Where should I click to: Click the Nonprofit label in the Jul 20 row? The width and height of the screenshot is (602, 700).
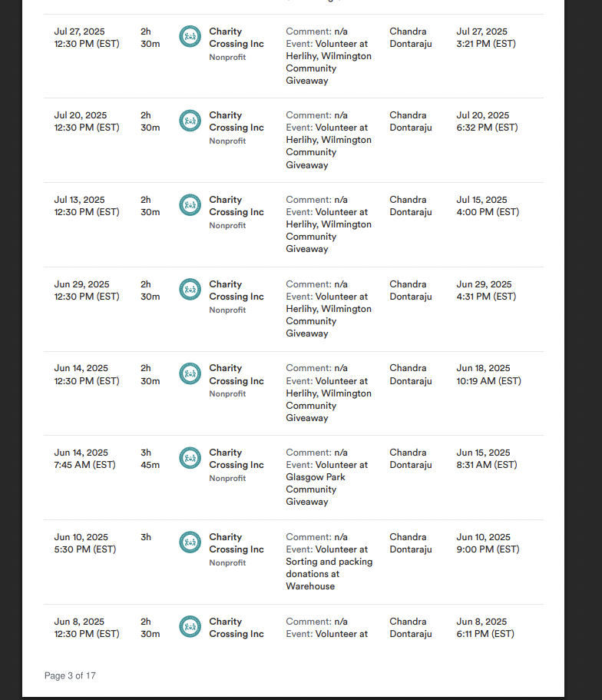[x=227, y=141]
